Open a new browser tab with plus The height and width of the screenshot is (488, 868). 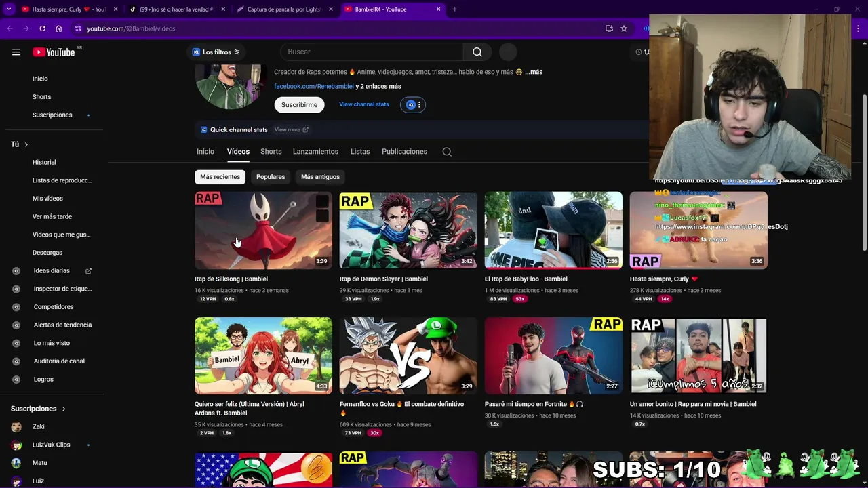[x=454, y=9]
